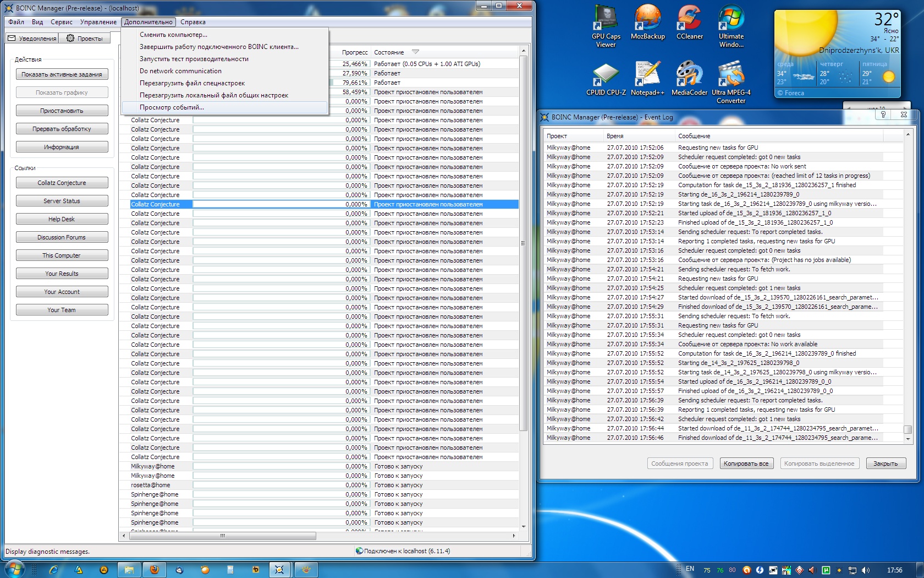Click Your Team button

pyautogui.click(x=62, y=310)
